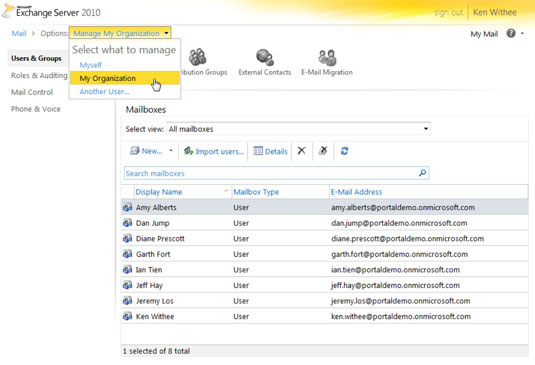Viewport: 535px width, 365px height.
Task: Click the New mailbox icon button
Action: pyautogui.click(x=146, y=151)
